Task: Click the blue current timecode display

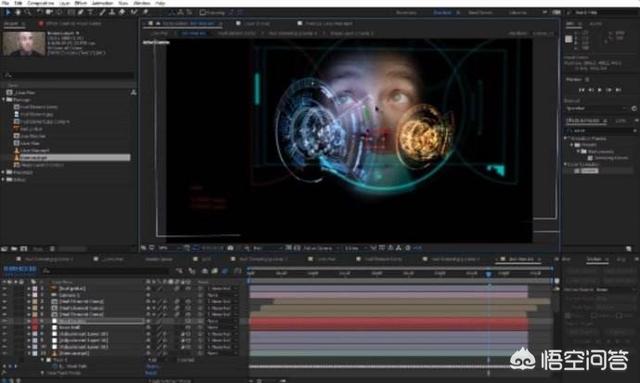Action: (x=20, y=269)
